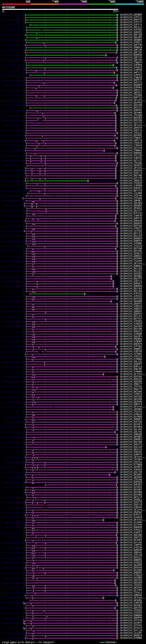This screenshot has width=146, height=644.
Task: Select hit label UniRef100_A7NYP1
Action: 131,75
